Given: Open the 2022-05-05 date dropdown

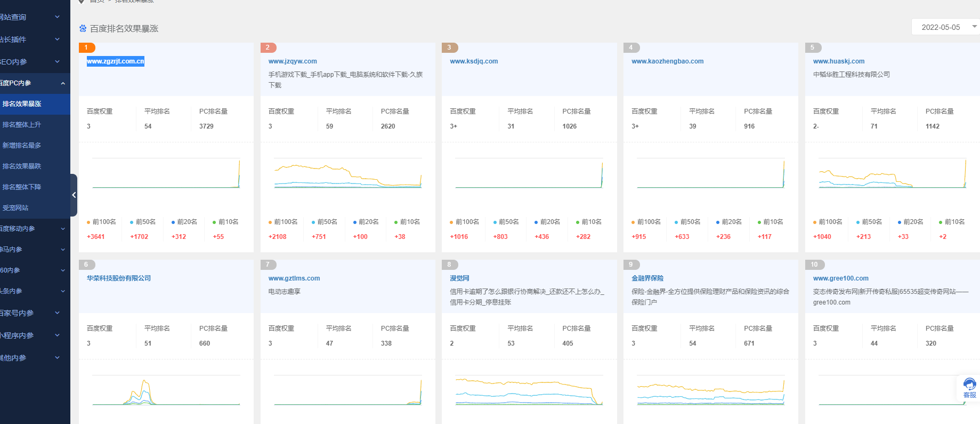Looking at the screenshot, I should pos(945,27).
